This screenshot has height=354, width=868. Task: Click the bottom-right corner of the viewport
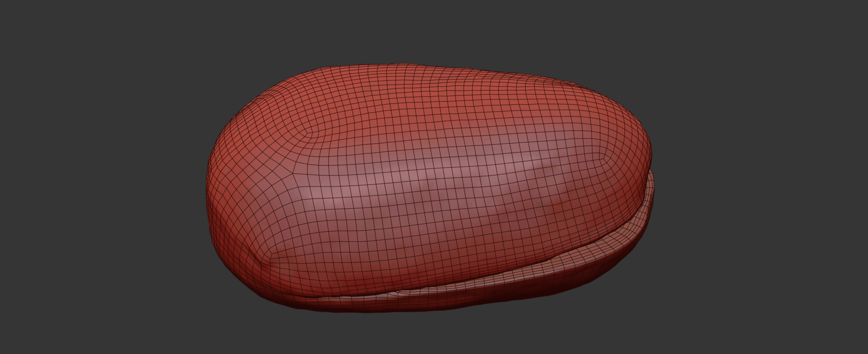(866, 352)
